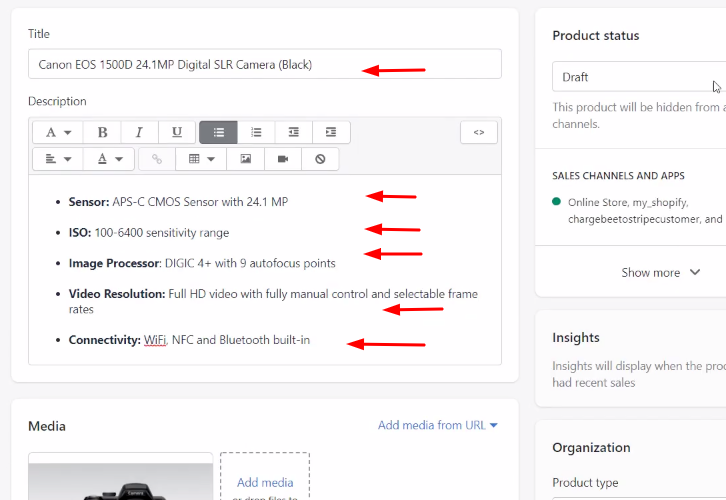Click the outdent icon

[294, 132]
